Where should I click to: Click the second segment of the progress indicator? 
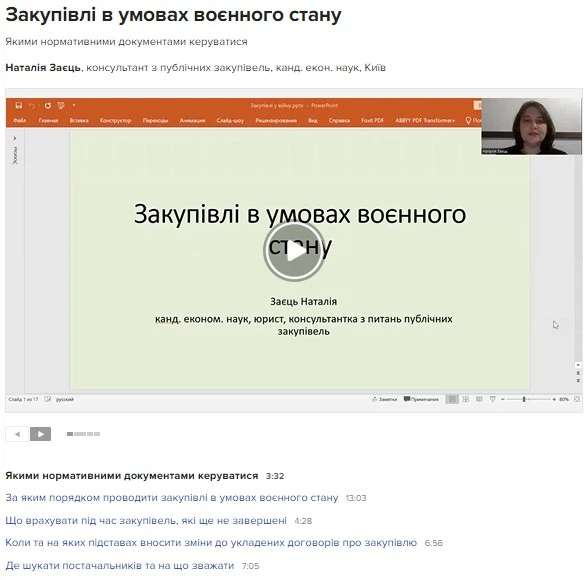(x=80, y=434)
